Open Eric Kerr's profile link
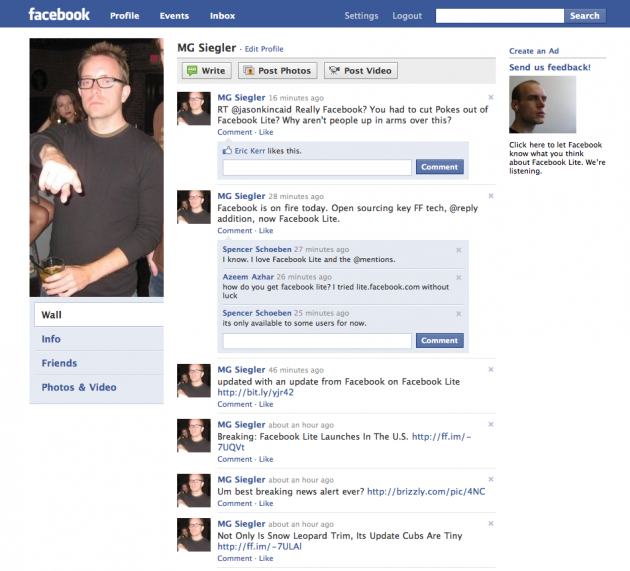 coord(250,151)
